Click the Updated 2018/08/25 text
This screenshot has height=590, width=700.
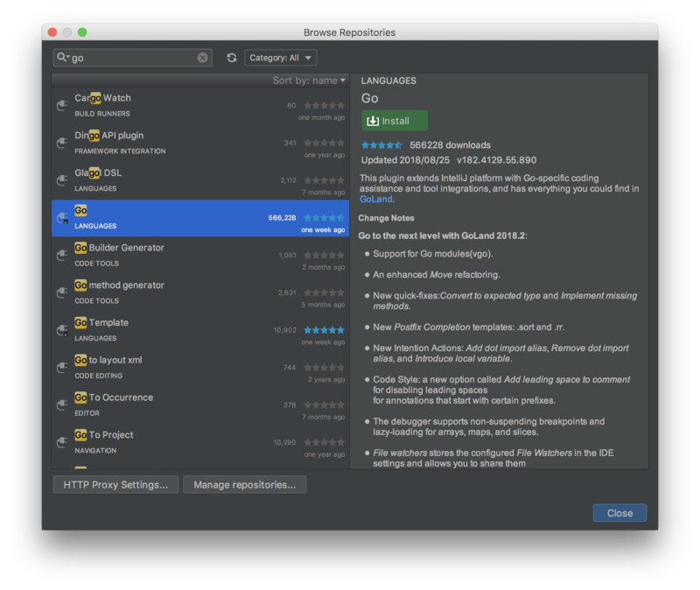point(405,160)
